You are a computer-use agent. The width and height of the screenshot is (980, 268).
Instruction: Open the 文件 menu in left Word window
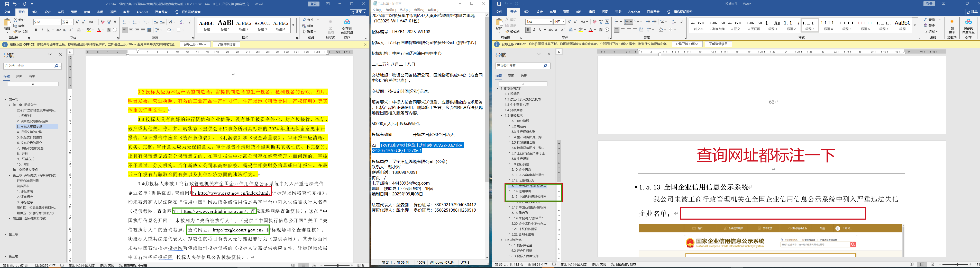tap(7, 12)
